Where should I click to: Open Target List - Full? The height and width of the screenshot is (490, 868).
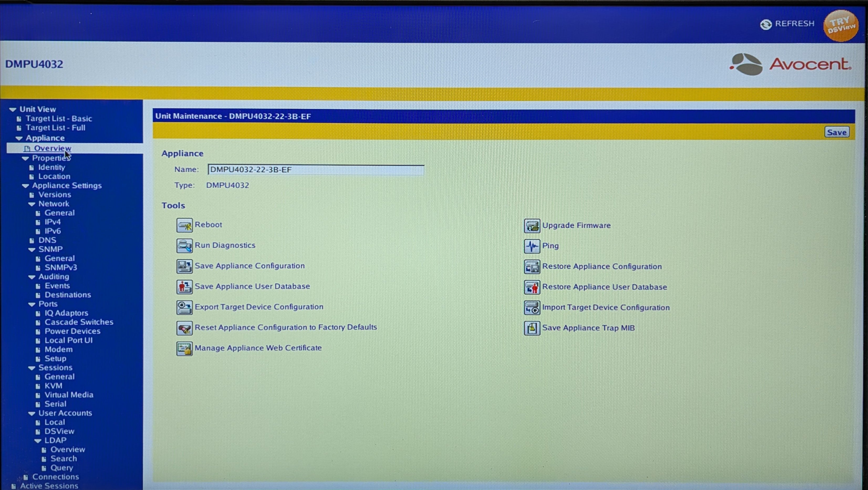[x=55, y=128]
